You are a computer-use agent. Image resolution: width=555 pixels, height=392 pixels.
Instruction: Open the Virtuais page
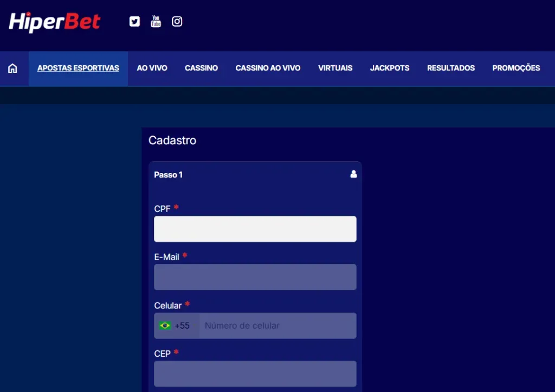335,68
